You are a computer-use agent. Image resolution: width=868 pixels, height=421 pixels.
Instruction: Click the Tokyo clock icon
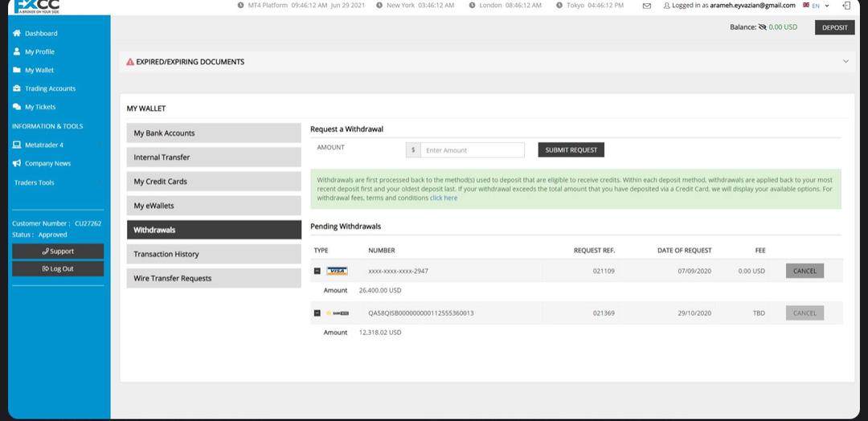click(x=559, y=6)
